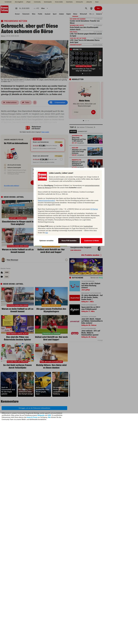The width and height of the screenshot is (138, 644).
Task: Click the comment bubble icon near author
Action: 66,260
